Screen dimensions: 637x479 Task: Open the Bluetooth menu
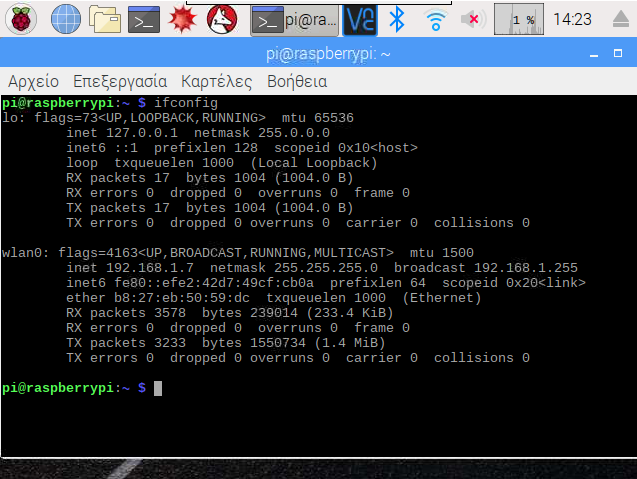pyautogui.click(x=397, y=19)
